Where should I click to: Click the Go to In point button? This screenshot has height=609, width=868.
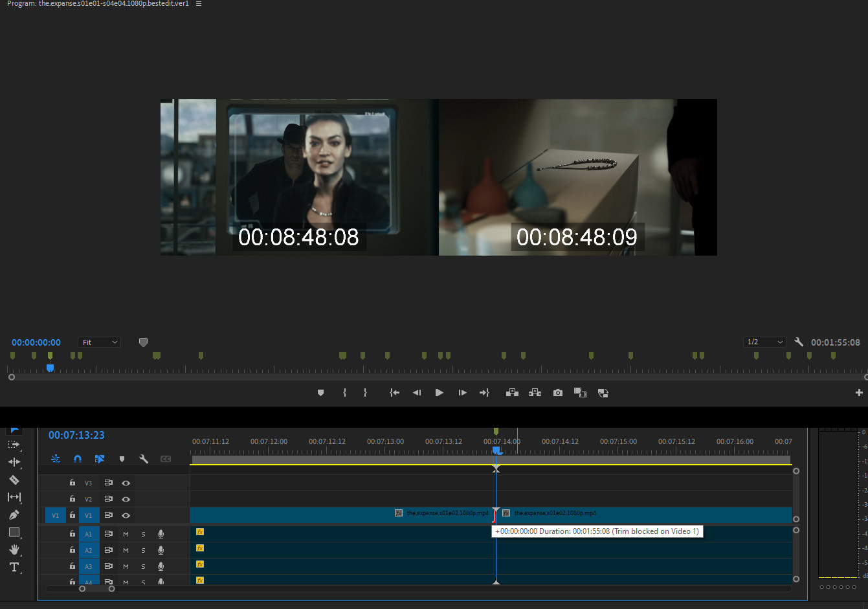tap(394, 393)
